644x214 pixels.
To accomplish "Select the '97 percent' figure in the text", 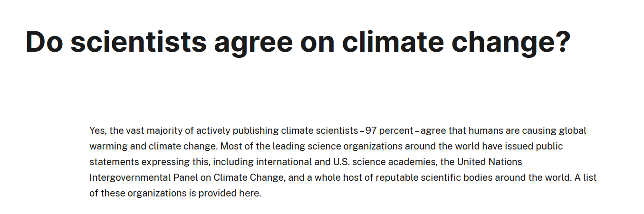I will (389, 130).
